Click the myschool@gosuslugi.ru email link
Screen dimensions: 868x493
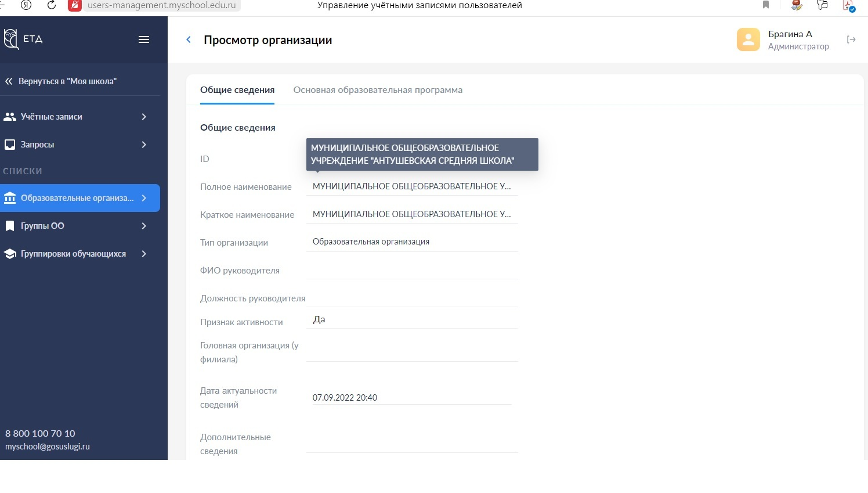click(48, 447)
